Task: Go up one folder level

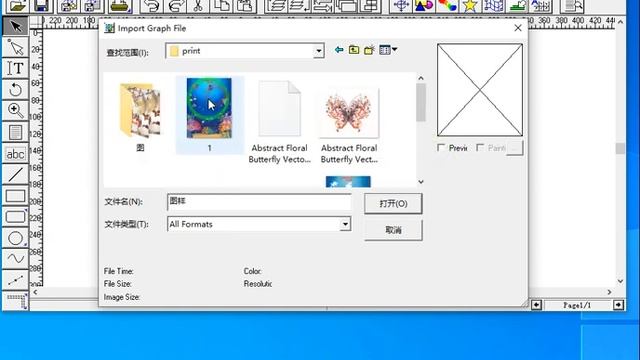Action: pos(354,50)
